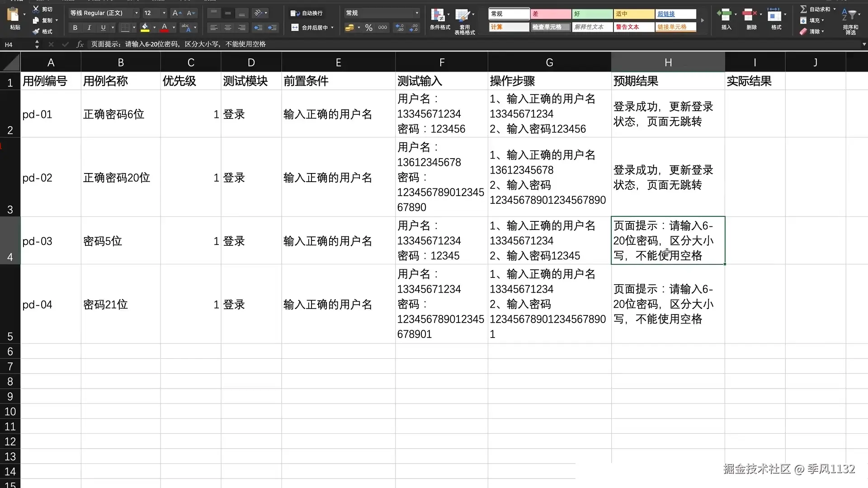Screen dimensions: 868x488
Task: Toggle Wrap Text (自动换行)
Action: pos(295,13)
